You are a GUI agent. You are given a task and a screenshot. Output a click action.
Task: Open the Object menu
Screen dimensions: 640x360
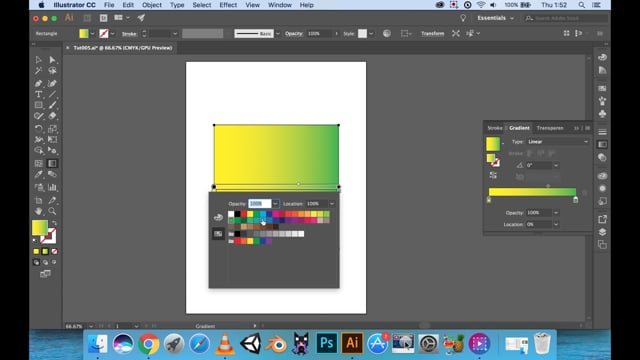(x=152, y=5)
